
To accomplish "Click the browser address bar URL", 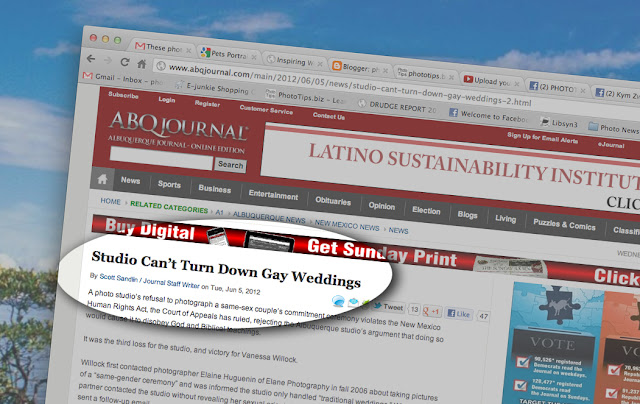I will 350,85.
